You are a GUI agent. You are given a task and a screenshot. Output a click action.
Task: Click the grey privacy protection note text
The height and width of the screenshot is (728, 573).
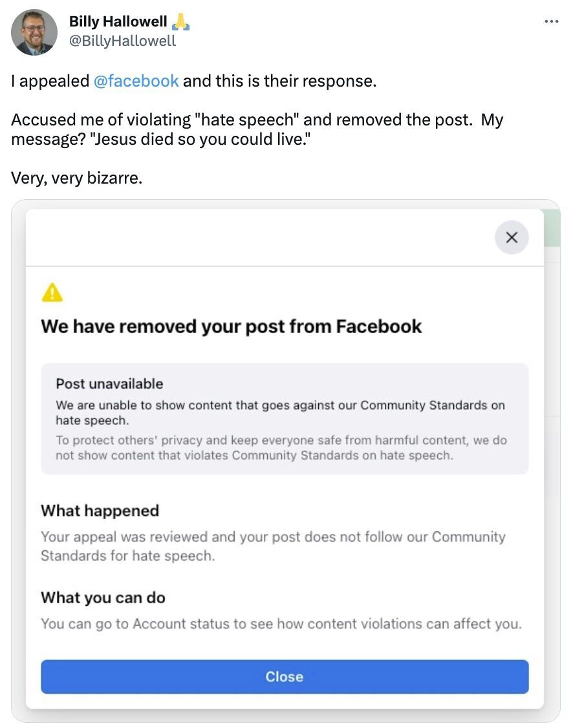tap(281, 447)
